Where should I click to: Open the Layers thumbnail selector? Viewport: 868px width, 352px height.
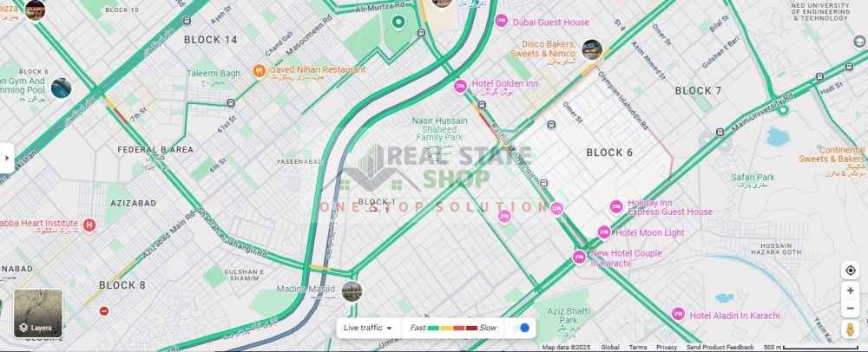[x=38, y=313]
